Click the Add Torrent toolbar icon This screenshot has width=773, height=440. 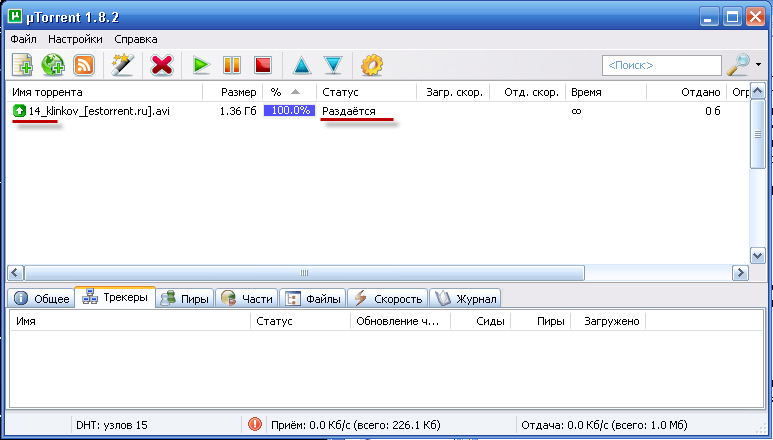tap(22, 65)
